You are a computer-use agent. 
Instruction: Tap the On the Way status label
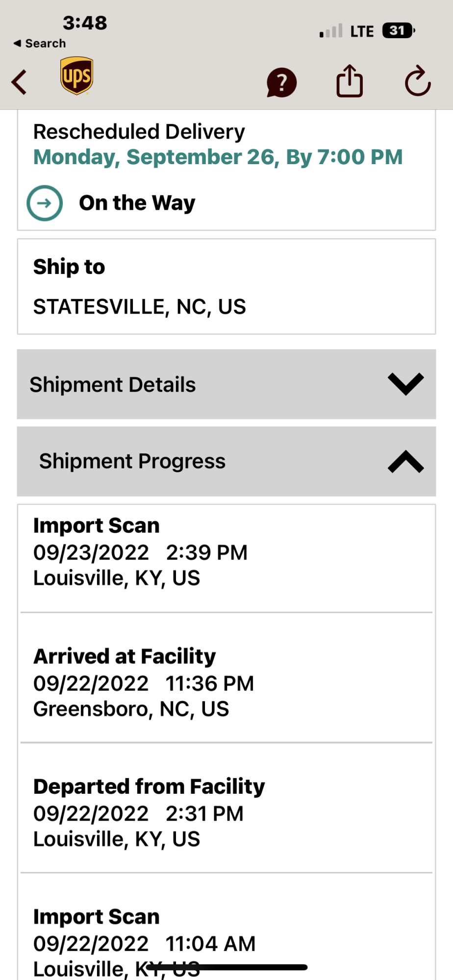pos(137,203)
